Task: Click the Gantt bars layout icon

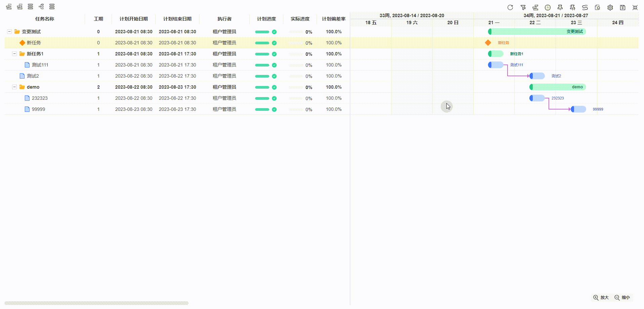Action: (535, 7)
